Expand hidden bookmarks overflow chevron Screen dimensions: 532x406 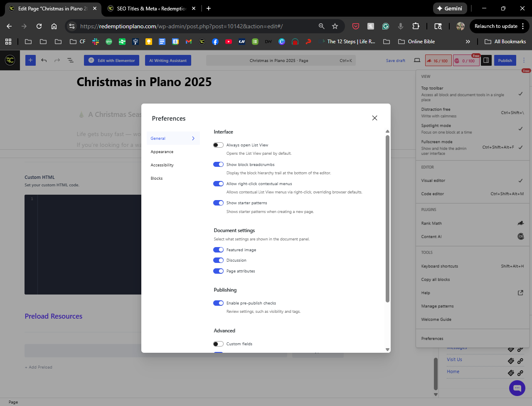[x=468, y=42]
